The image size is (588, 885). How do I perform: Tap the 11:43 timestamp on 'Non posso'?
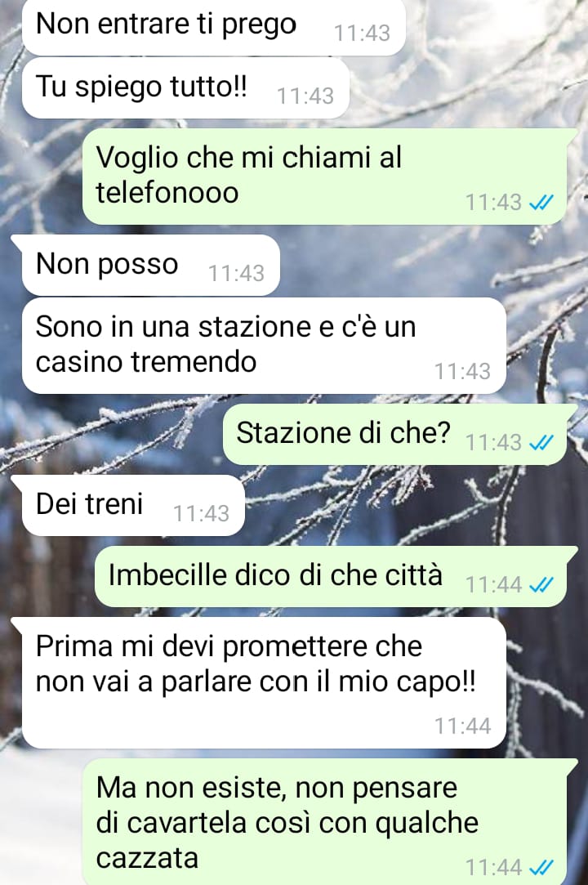[237, 274]
